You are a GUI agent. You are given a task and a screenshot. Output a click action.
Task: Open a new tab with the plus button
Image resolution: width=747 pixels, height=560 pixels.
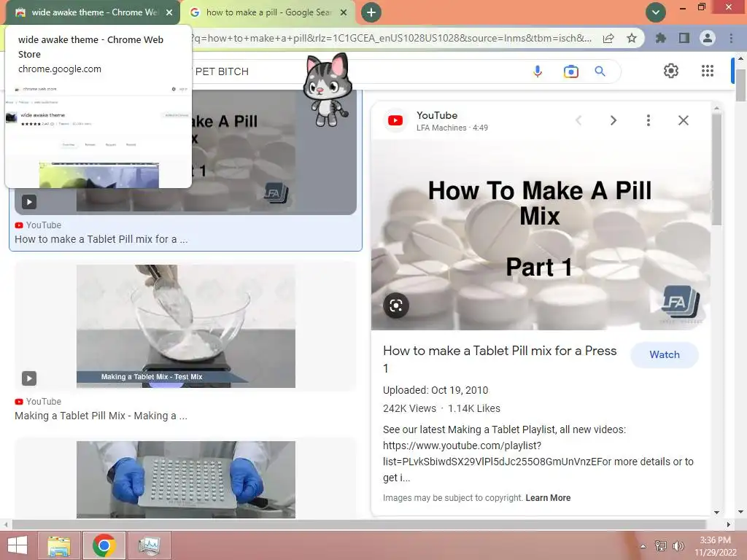371,12
